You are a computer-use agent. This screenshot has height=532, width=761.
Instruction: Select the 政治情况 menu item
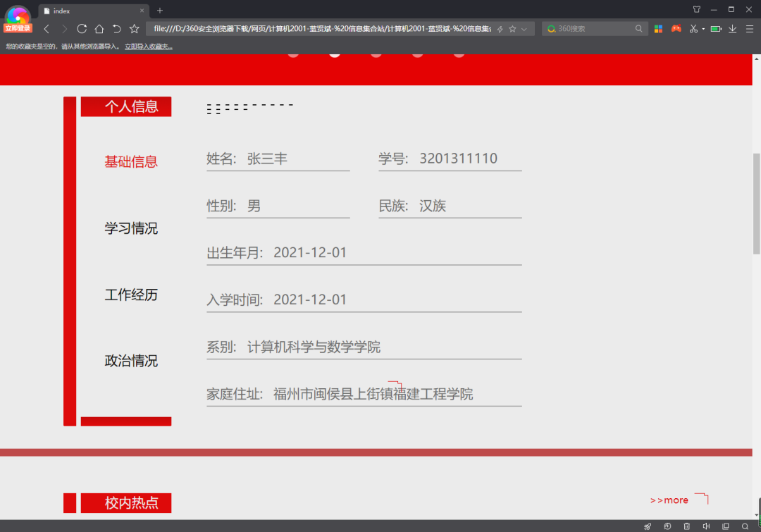131,361
